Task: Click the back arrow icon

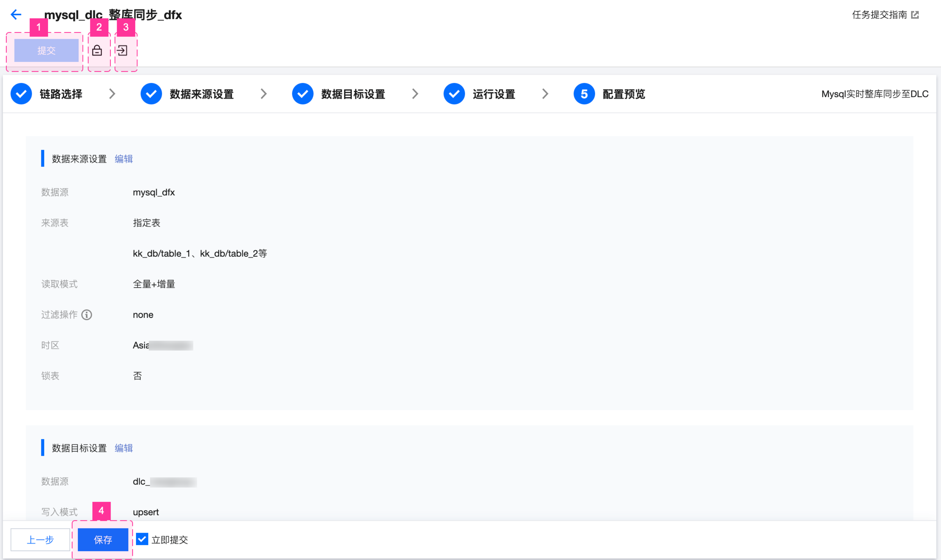Action: tap(16, 15)
